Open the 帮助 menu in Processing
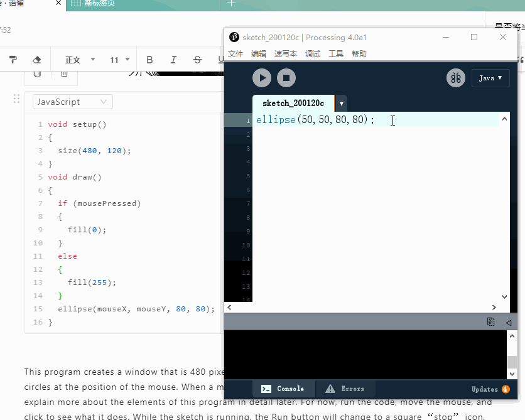Image resolution: width=525 pixels, height=420 pixels. (359, 54)
